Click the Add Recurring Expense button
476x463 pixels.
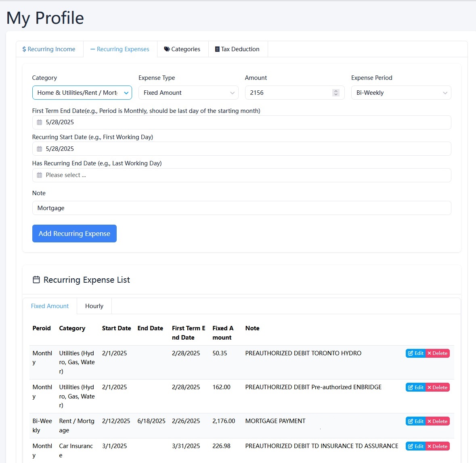[74, 234]
